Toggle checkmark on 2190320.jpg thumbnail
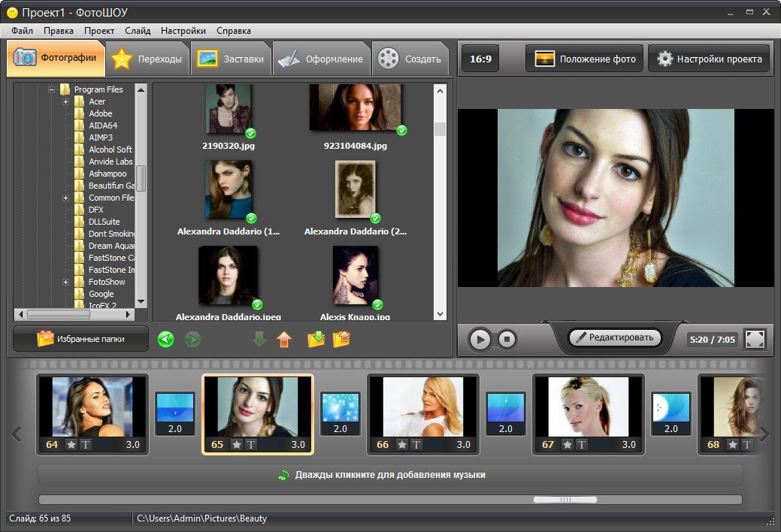The height and width of the screenshot is (532, 781). [x=250, y=133]
